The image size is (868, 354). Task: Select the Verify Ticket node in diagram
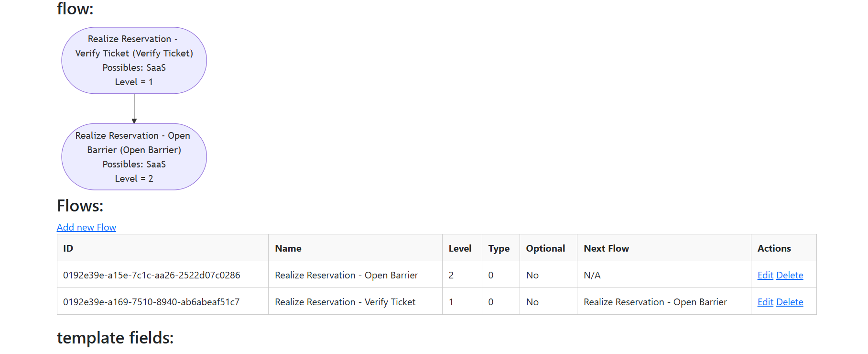pyautogui.click(x=134, y=60)
